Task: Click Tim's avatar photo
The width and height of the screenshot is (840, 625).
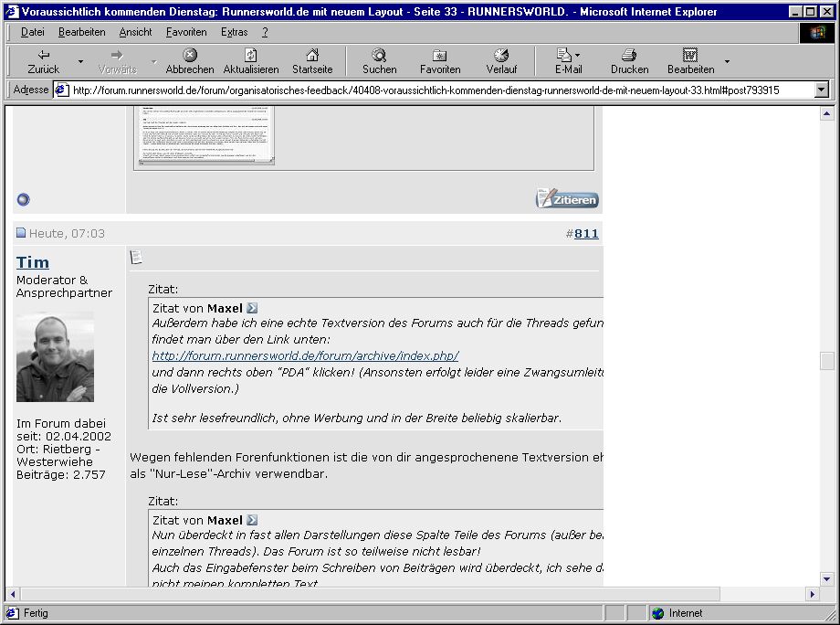Action: pos(55,357)
